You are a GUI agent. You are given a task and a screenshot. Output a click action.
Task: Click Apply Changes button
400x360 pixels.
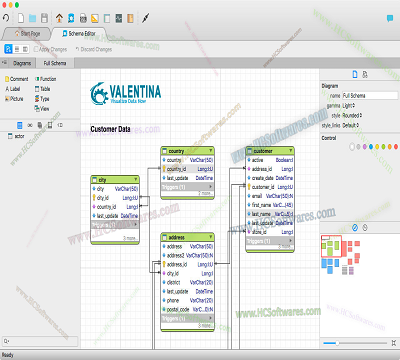[50, 49]
